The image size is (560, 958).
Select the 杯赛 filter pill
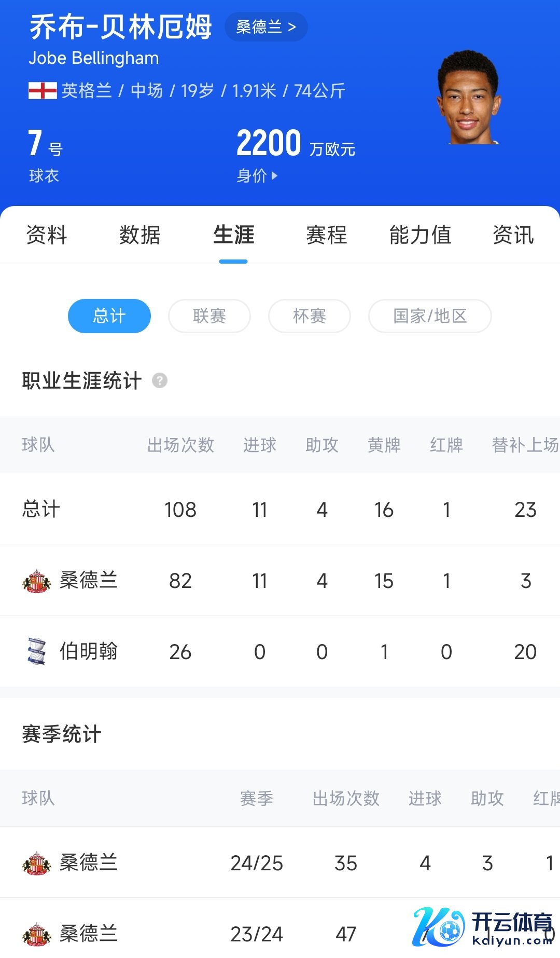310,316
